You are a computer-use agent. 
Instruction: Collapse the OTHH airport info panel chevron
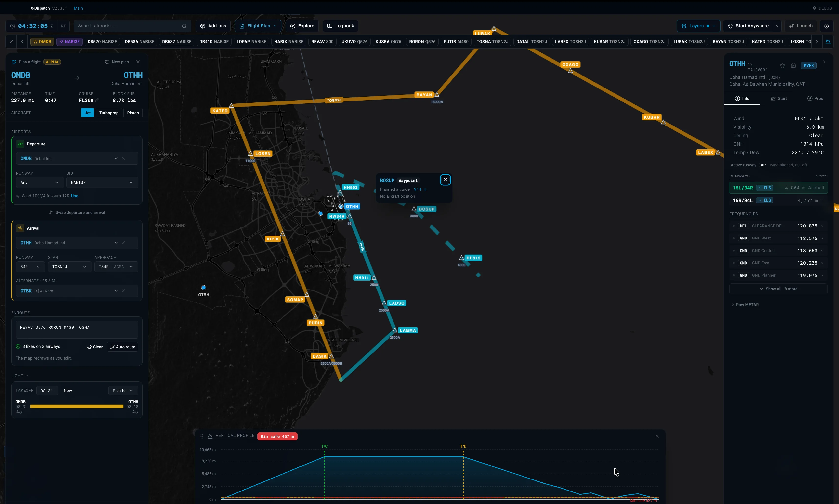pos(824,62)
